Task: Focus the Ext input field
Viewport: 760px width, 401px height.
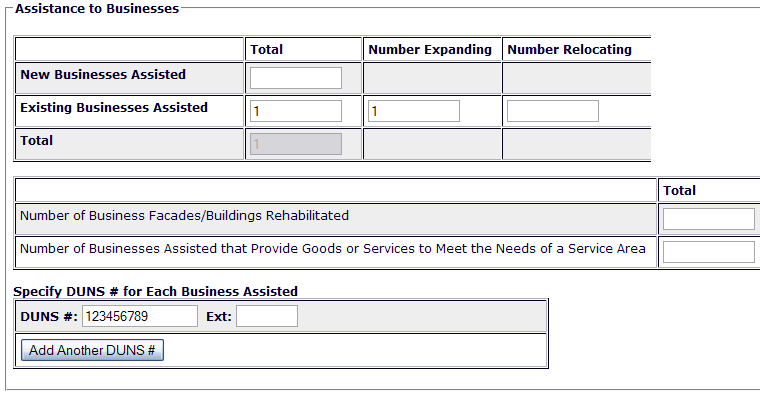Action: tap(267, 317)
